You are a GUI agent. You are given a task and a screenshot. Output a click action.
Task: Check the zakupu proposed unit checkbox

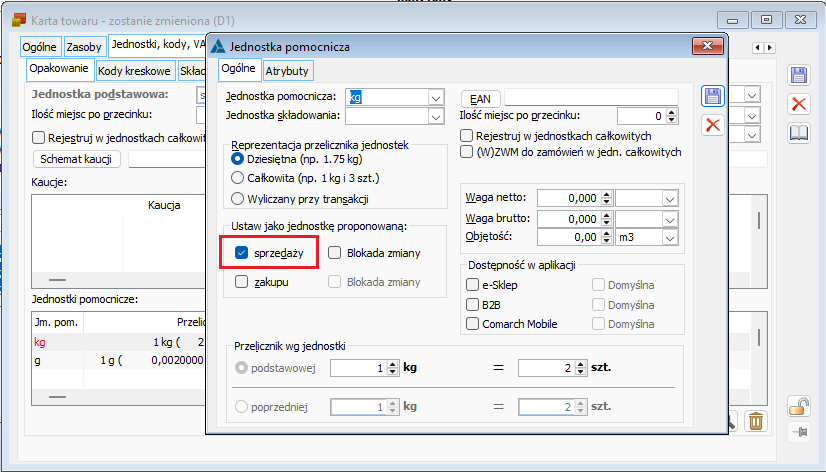tap(241, 282)
